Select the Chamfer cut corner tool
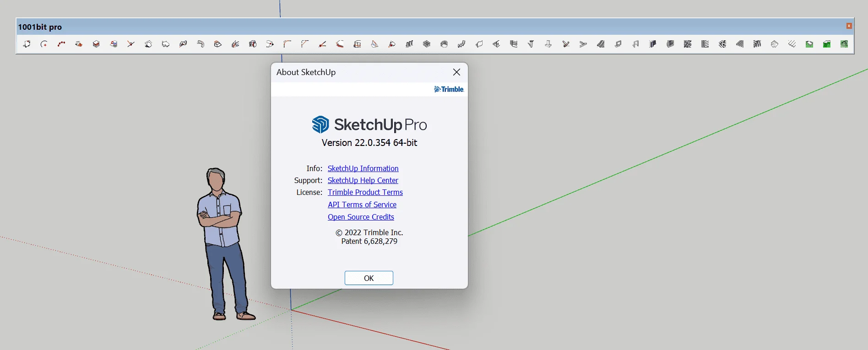868x350 pixels. click(305, 44)
